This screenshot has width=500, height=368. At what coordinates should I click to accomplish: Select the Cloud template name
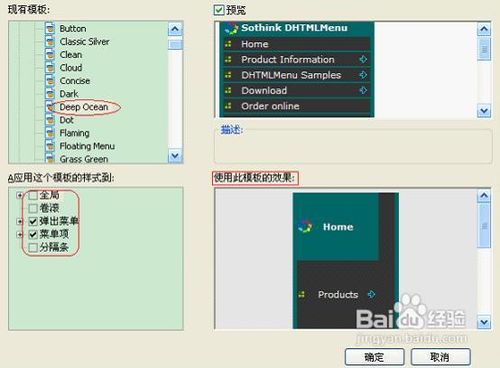click(71, 68)
